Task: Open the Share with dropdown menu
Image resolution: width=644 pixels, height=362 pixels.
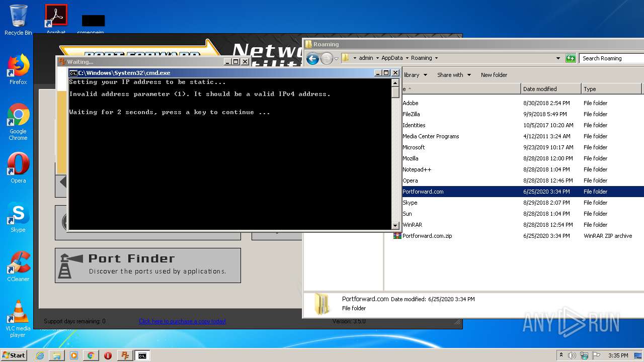Action: click(x=454, y=75)
